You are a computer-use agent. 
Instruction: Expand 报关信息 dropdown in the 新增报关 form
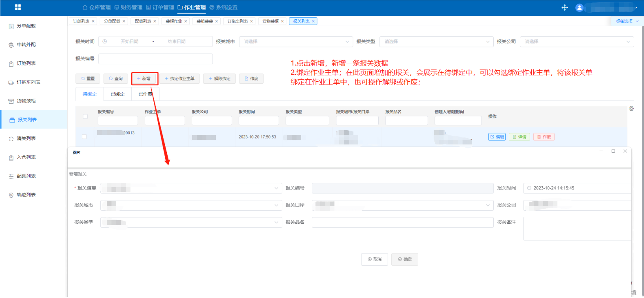[191, 188]
